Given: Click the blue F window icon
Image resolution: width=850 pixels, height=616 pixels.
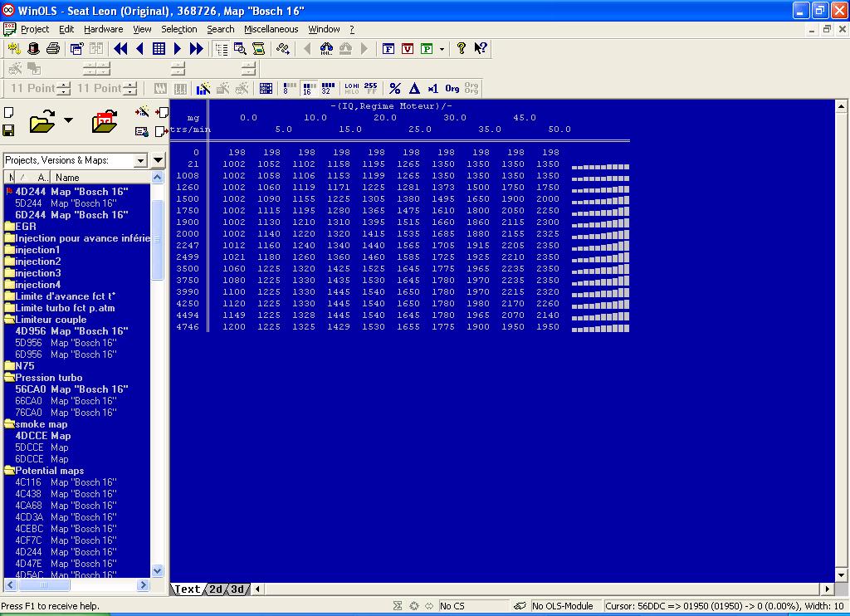Looking at the screenshot, I should 388,49.
